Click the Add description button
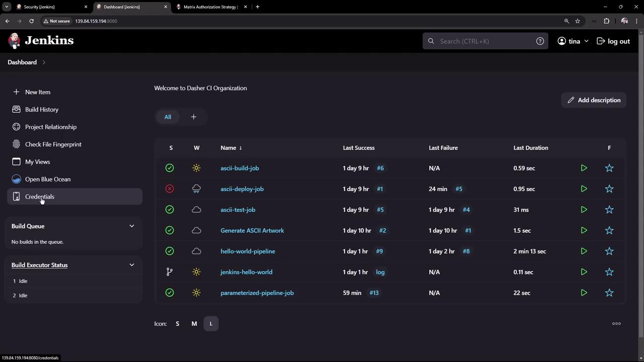 click(x=594, y=100)
